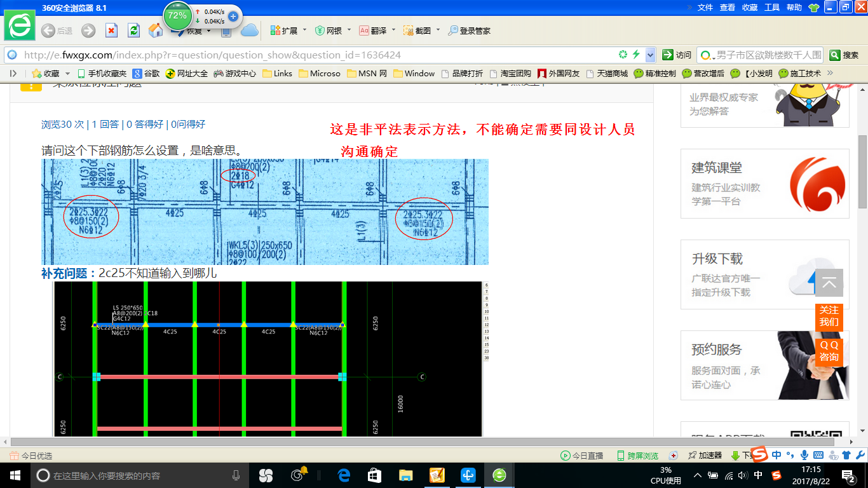The image size is (868, 488).
Task: Open the 网址大全 bookmark
Action: coord(187,74)
